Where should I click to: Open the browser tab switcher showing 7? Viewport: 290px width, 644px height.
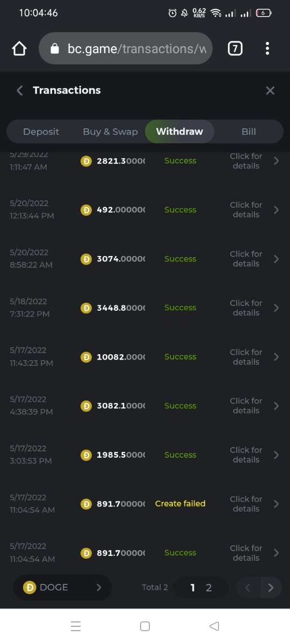(x=235, y=49)
